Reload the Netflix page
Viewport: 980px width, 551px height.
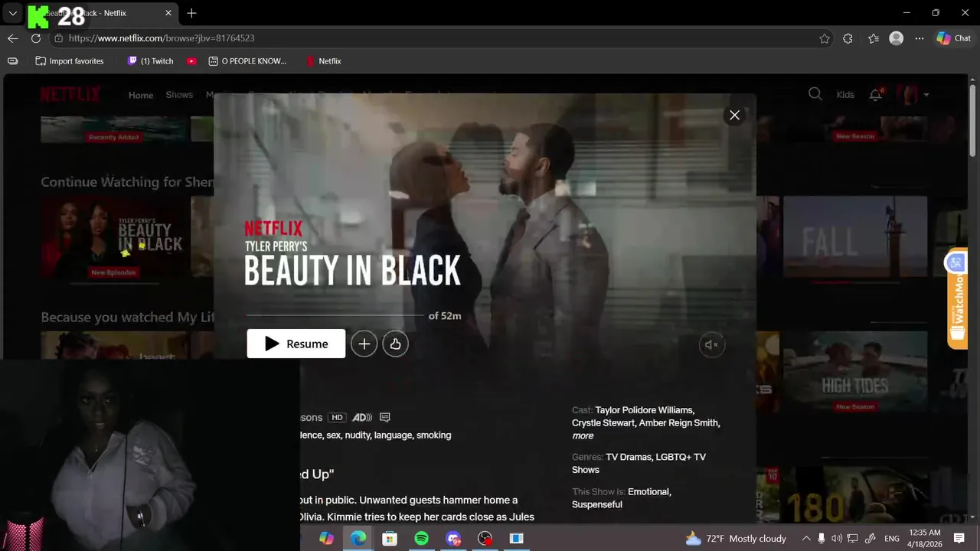coord(35,38)
